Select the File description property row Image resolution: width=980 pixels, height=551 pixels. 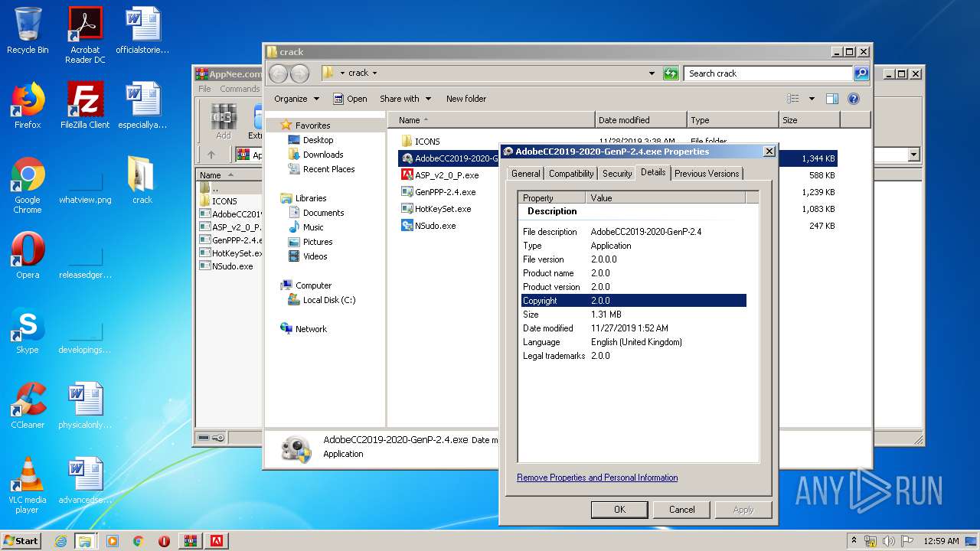coord(634,232)
